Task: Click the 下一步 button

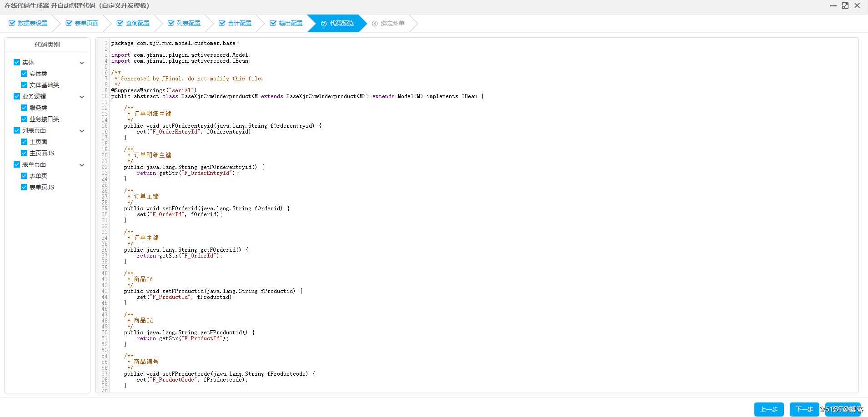Action: click(804, 409)
